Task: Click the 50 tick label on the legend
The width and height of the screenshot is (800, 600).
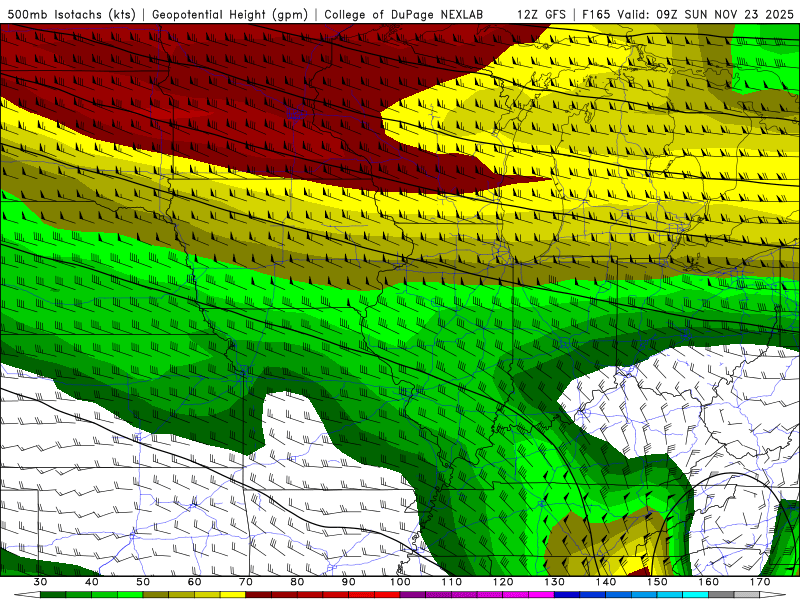Action: (143, 582)
